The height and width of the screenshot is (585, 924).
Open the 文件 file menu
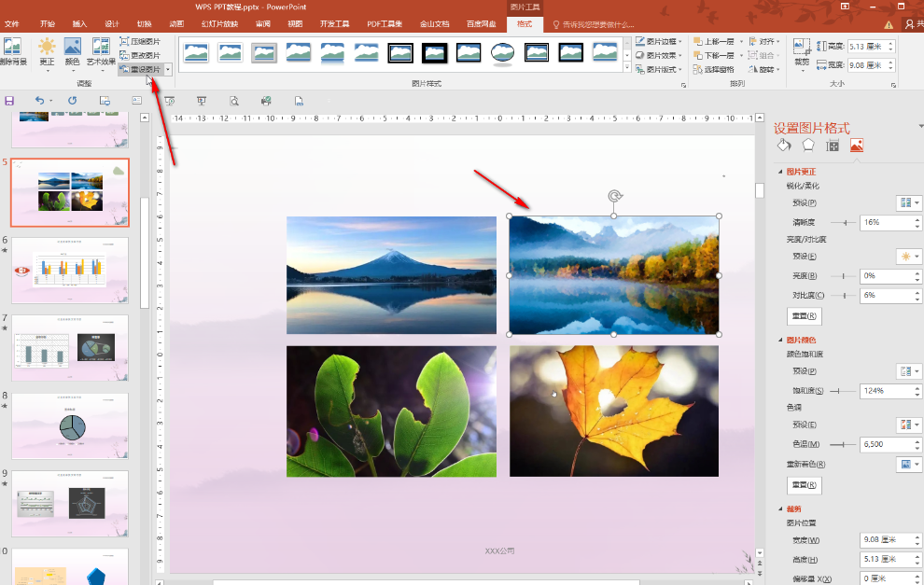(12, 24)
